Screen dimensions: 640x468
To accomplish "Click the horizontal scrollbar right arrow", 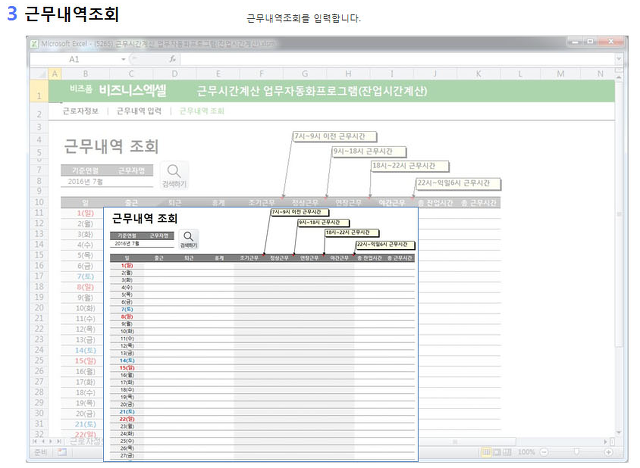I will pyautogui.click(x=605, y=442).
